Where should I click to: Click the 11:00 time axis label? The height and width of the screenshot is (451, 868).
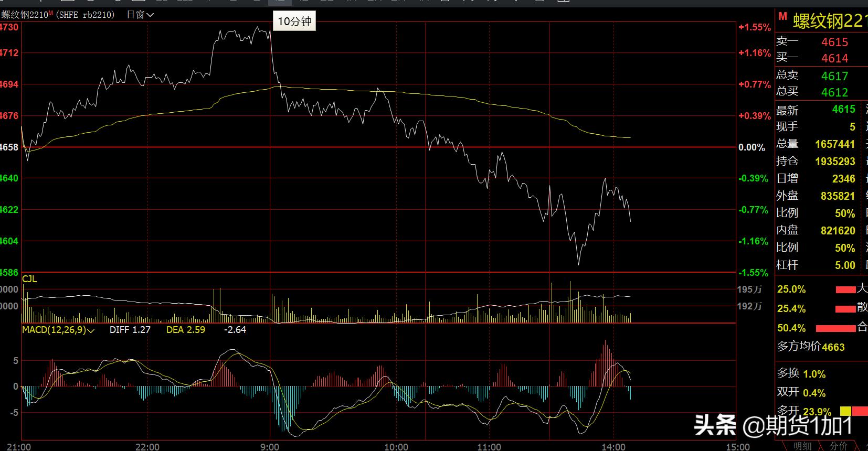click(489, 447)
